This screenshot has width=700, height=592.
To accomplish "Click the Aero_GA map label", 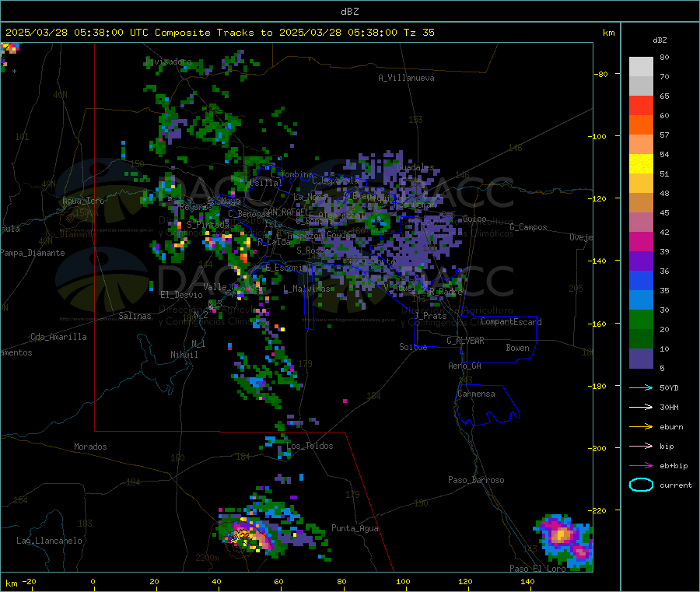I will (465, 366).
